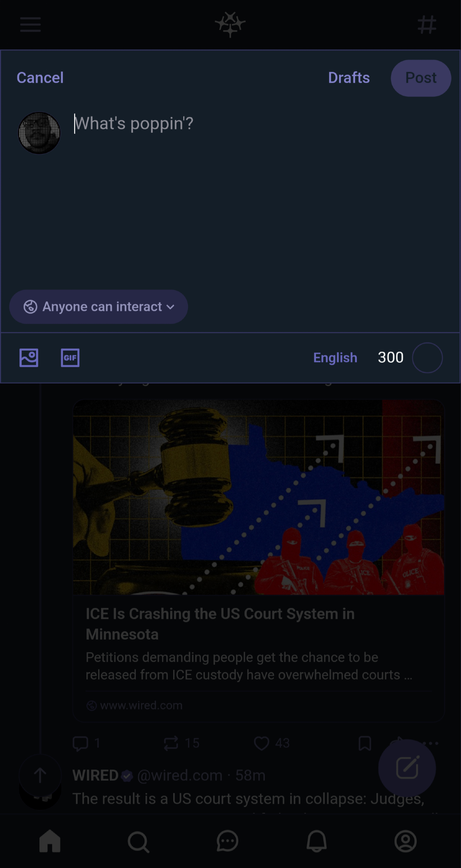The image size is (461, 868).
Task: Open the ICE Minnesota article thumbnail
Action: (259, 497)
